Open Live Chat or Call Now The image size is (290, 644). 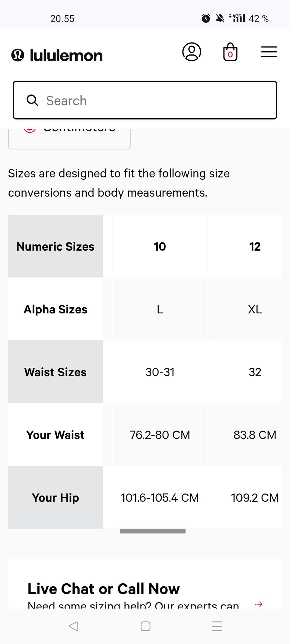point(104,588)
